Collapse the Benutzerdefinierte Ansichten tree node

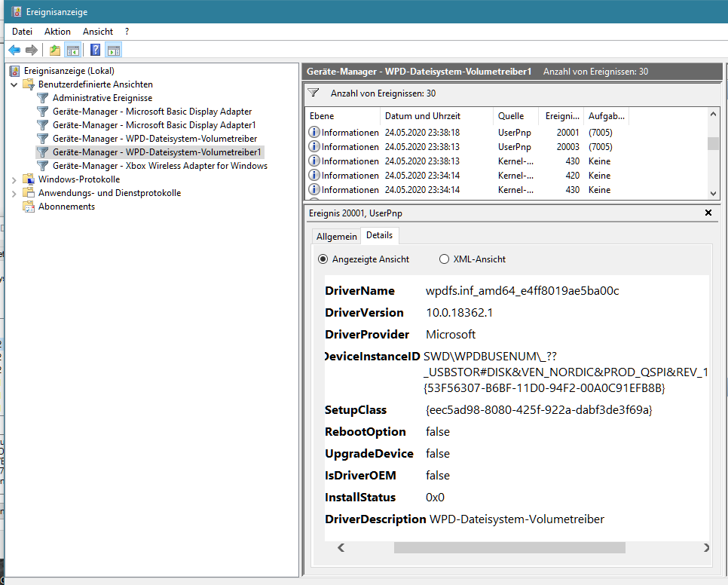14,84
